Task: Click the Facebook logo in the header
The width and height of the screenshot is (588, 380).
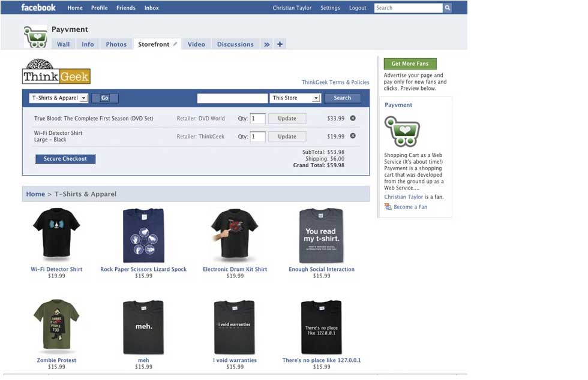Action: coord(38,8)
